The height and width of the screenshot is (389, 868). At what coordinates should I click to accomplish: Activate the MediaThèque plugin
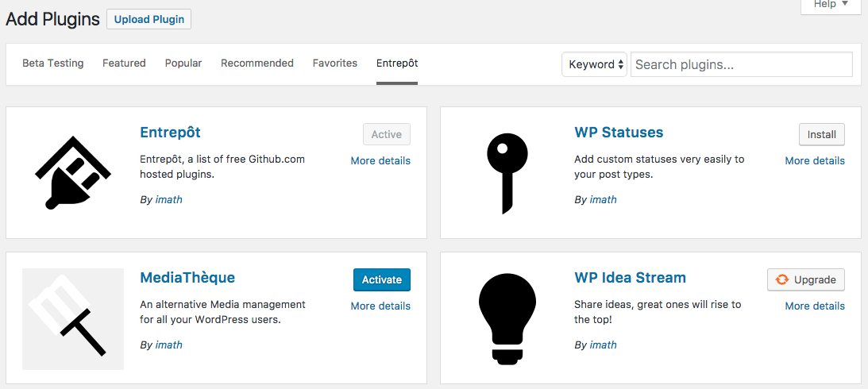click(x=381, y=280)
